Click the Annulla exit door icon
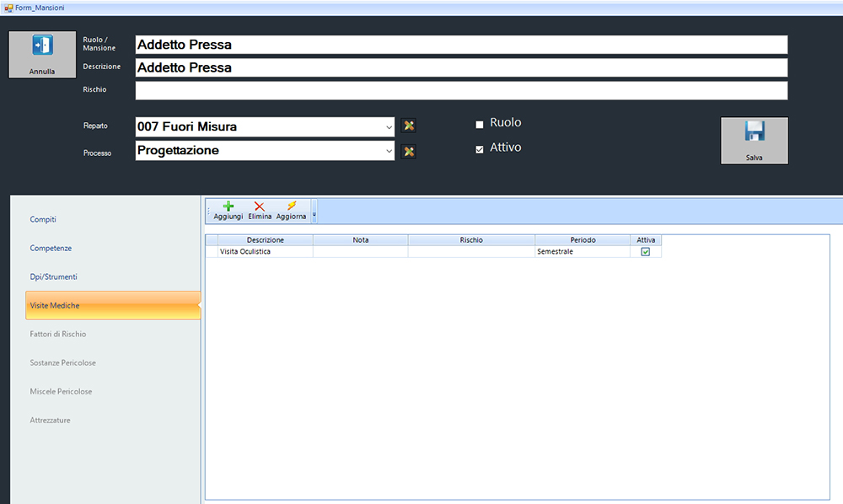 [42, 46]
